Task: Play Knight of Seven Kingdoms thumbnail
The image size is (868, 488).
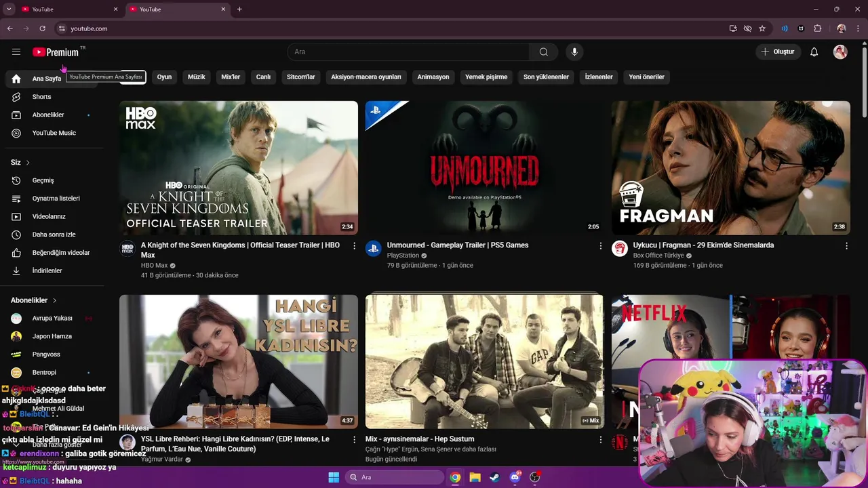Action: pyautogui.click(x=239, y=168)
